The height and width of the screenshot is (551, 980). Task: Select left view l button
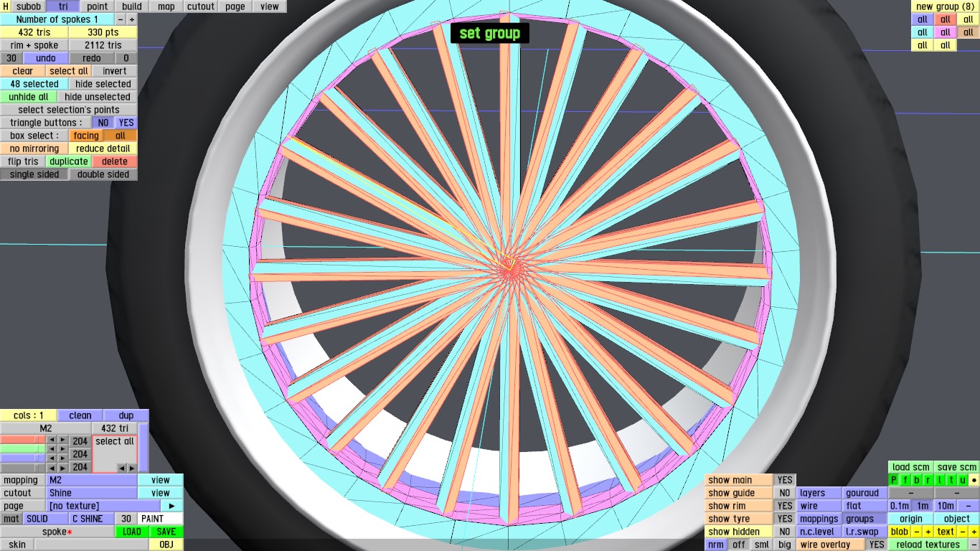click(940, 480)
